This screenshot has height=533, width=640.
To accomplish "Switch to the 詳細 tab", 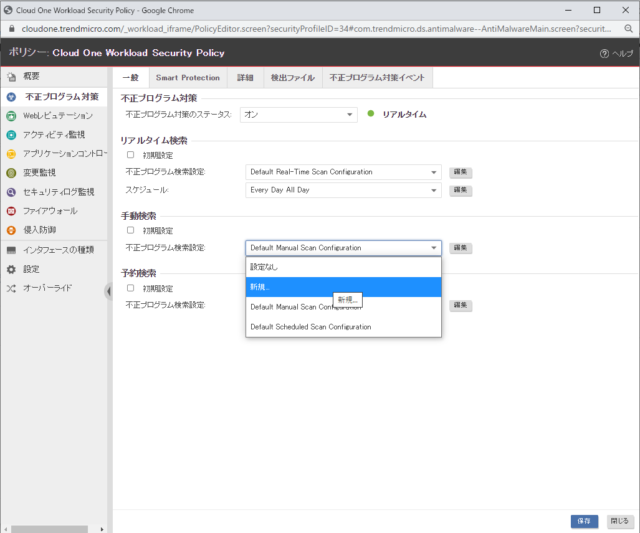I will pyautogui.click(x=245, y=78).
